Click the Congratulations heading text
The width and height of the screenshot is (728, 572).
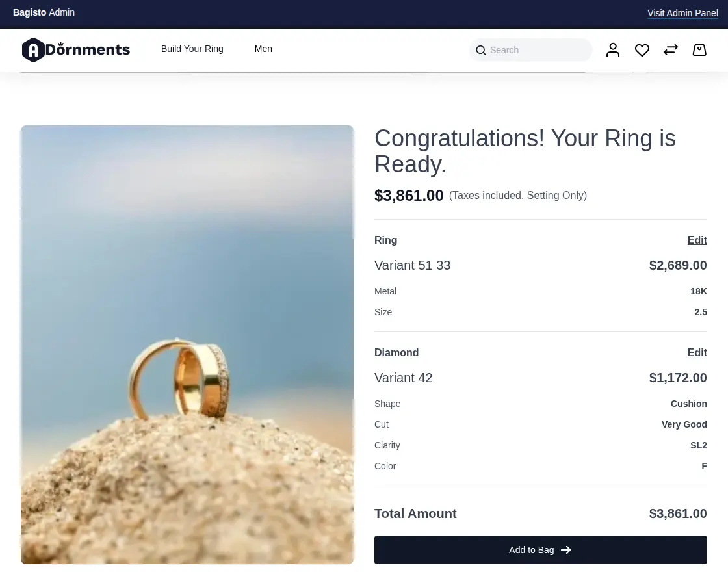525,151
